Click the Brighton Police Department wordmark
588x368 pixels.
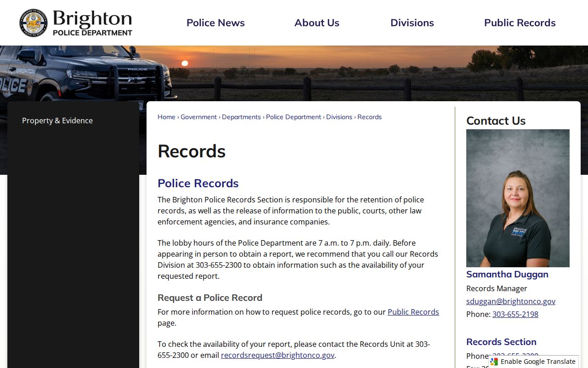92,23
